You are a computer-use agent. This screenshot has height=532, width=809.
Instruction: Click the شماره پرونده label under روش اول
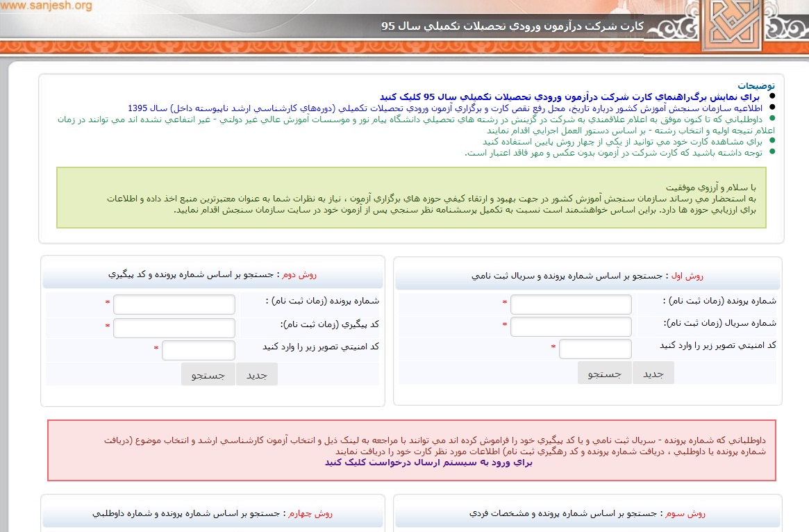point(719,301)
